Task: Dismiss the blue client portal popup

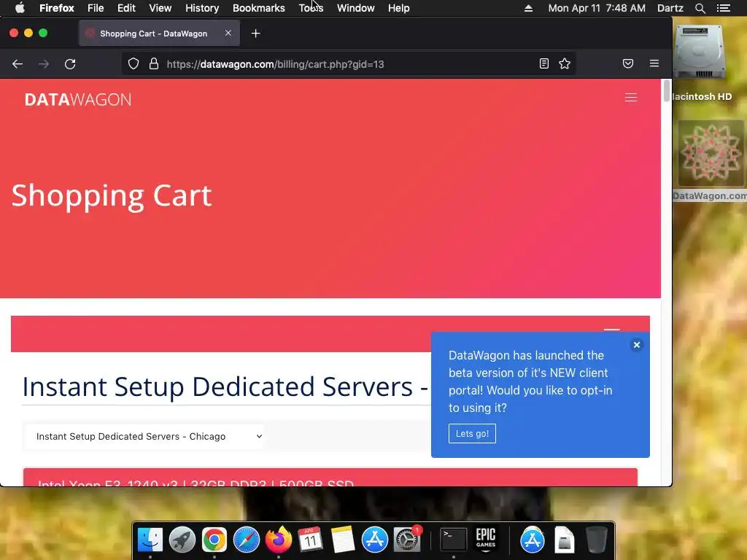Action: [x=636, y=345]
